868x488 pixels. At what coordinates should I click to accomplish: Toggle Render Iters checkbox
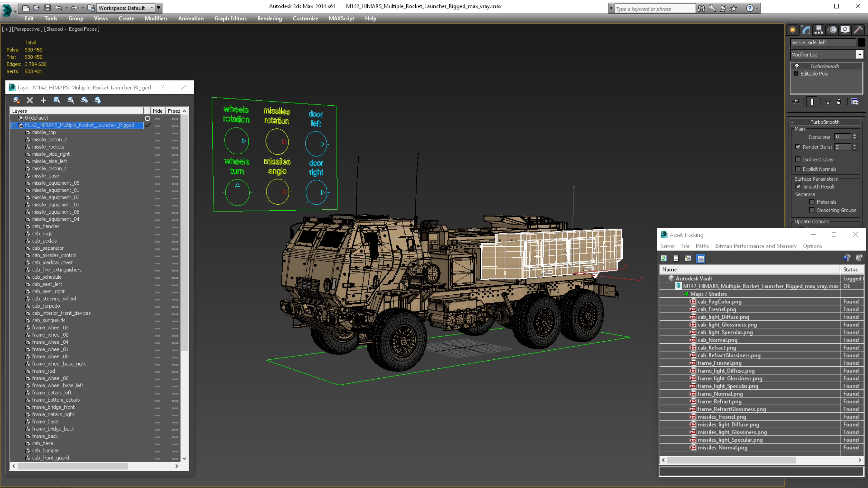(x=797, y=146)
